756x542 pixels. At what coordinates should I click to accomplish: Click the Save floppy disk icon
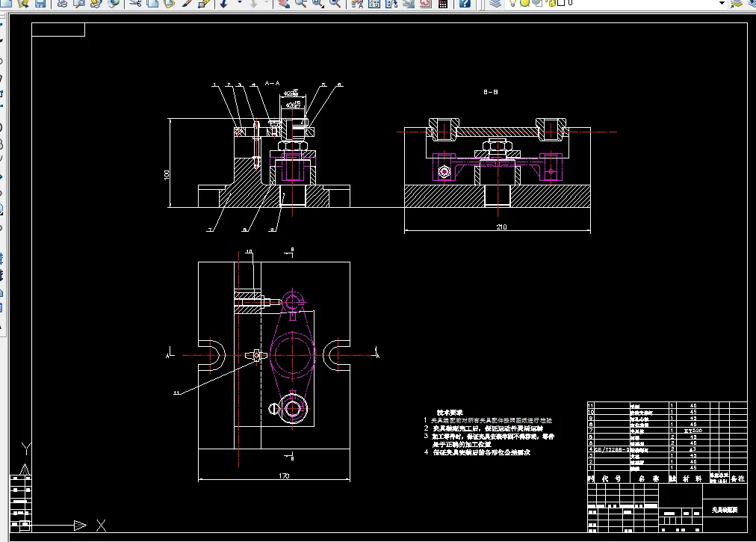pos(40,3)
